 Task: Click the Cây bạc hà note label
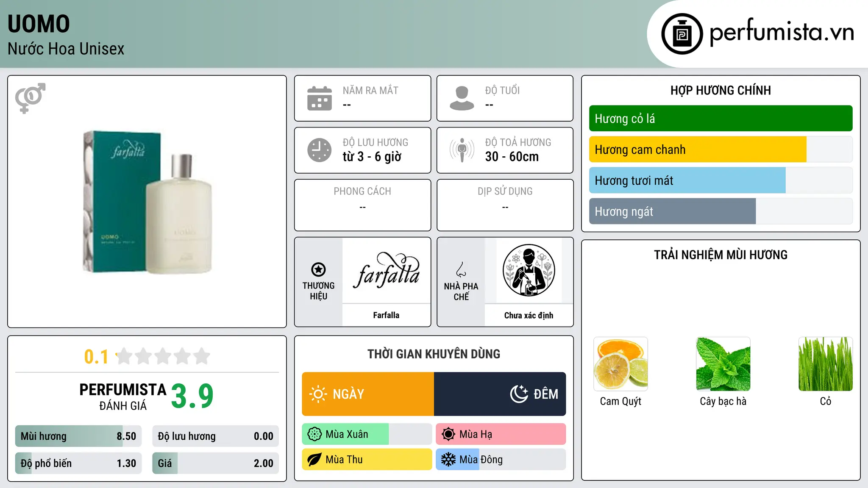tap(723, 401)
